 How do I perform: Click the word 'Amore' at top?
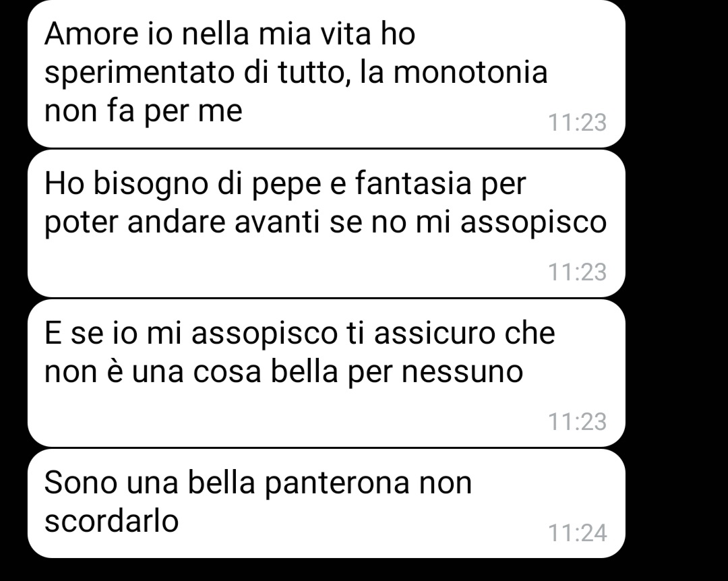coord(92,34)
